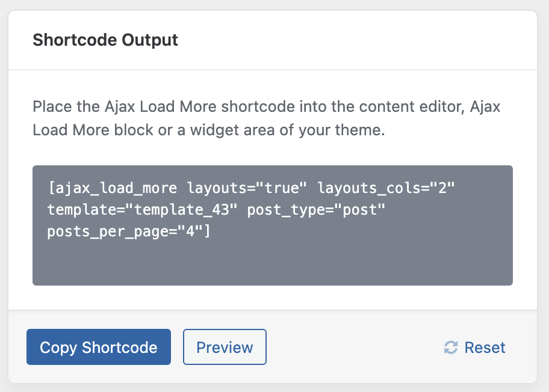Click the layouts_cols="2" attribute text

[x=386, y=188]
